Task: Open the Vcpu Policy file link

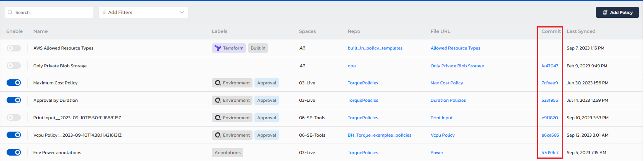Action: coord(443,135)
